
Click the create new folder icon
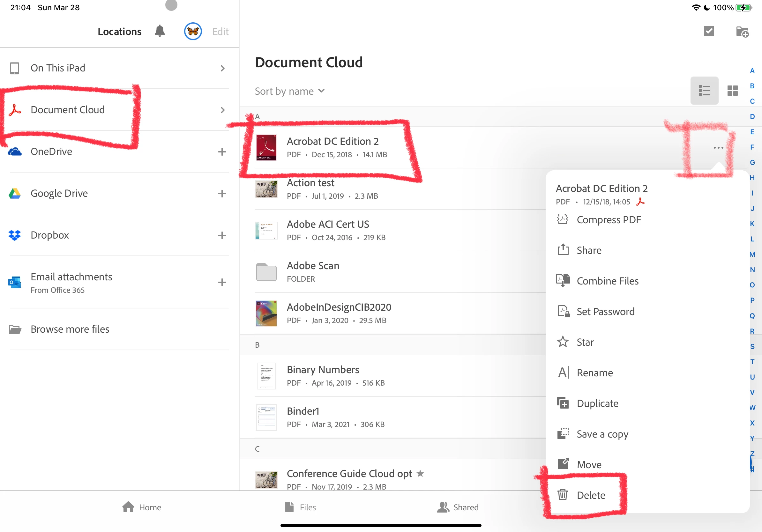742,32
